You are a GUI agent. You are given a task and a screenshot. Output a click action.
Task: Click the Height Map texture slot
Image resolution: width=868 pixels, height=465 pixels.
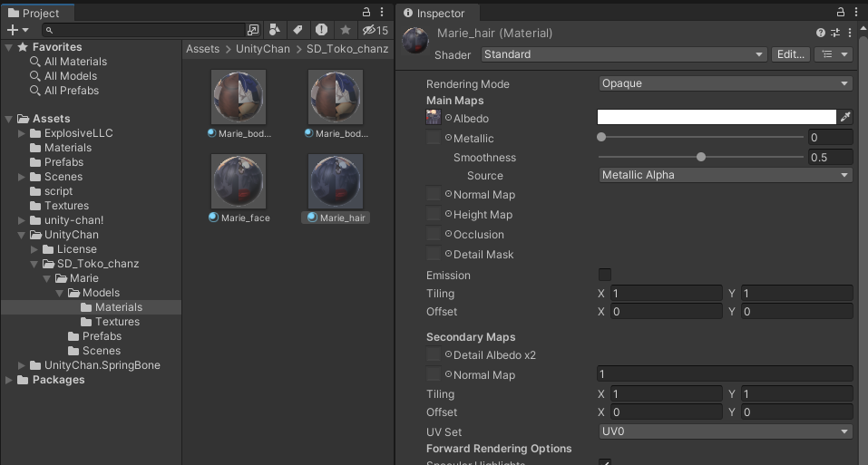click(x=434, y=214)
